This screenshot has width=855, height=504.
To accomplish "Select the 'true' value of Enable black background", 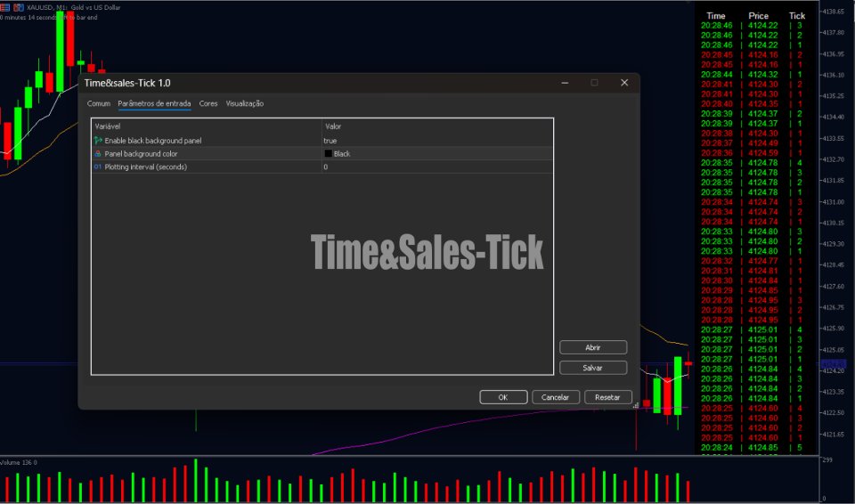I will click(330, 141).
